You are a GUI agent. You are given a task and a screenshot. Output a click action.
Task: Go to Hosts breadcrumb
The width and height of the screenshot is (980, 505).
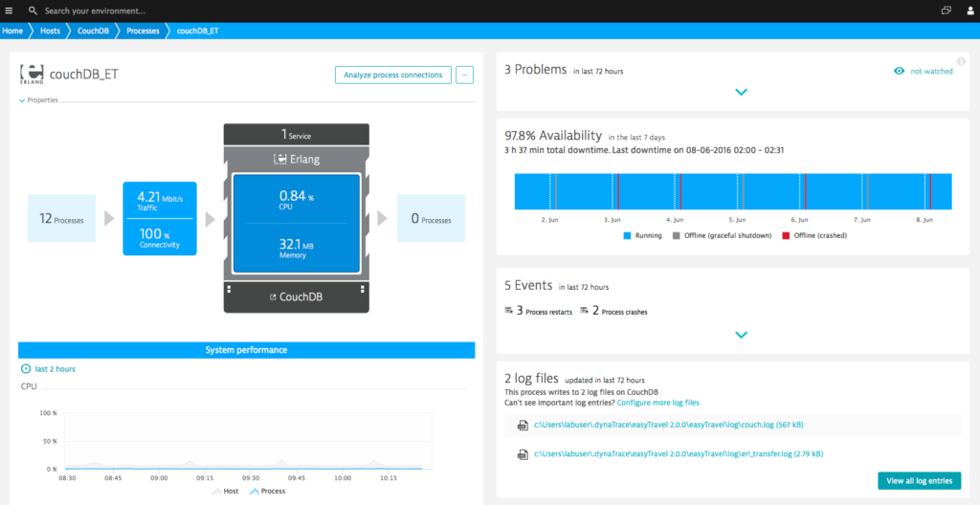click(50, 31)
